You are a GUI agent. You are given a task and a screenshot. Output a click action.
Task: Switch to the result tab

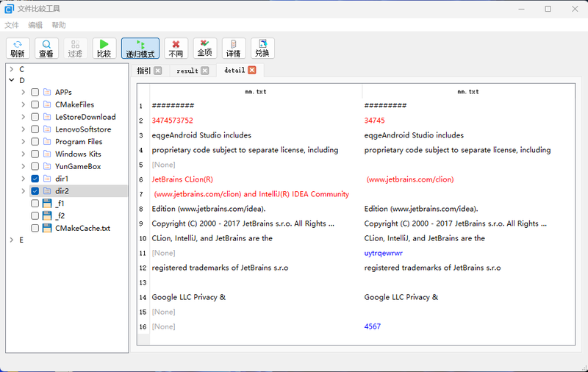187,71
